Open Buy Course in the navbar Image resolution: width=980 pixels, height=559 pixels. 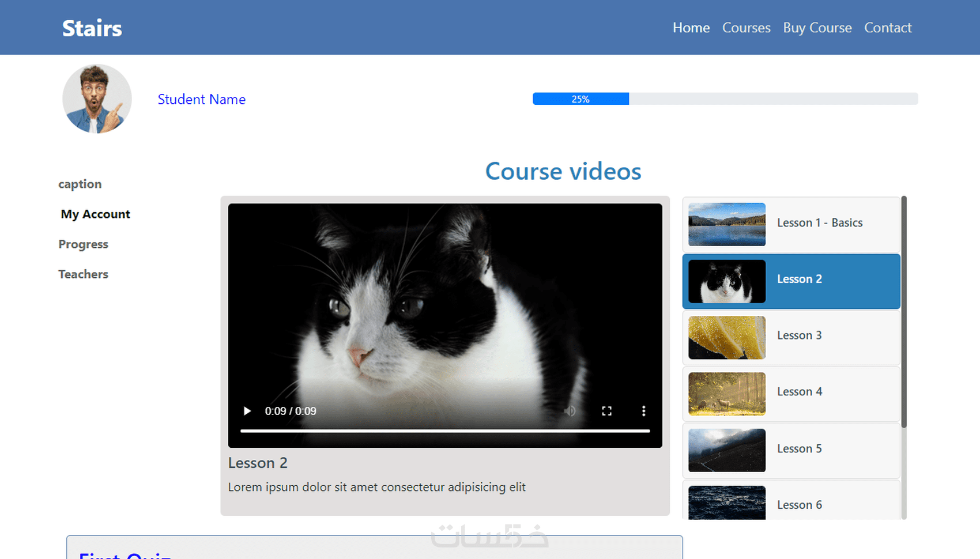tap(817, 28)
